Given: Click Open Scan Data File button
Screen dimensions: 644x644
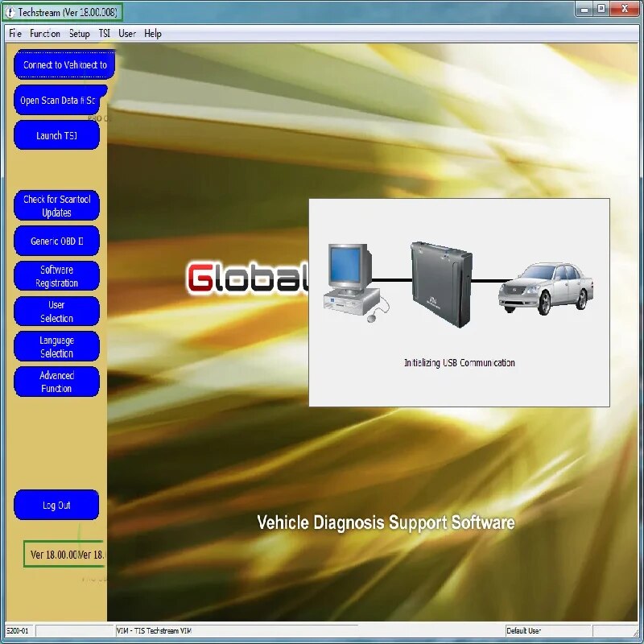Looking at the screenshot, I should tap(60, 100).
